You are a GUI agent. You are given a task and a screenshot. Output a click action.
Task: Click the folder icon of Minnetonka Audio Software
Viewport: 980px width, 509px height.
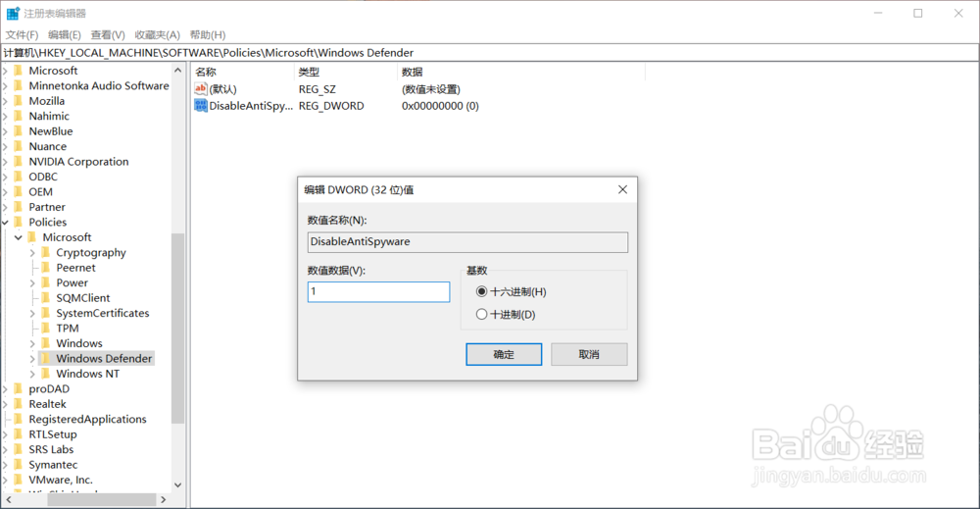pos(18,85)
